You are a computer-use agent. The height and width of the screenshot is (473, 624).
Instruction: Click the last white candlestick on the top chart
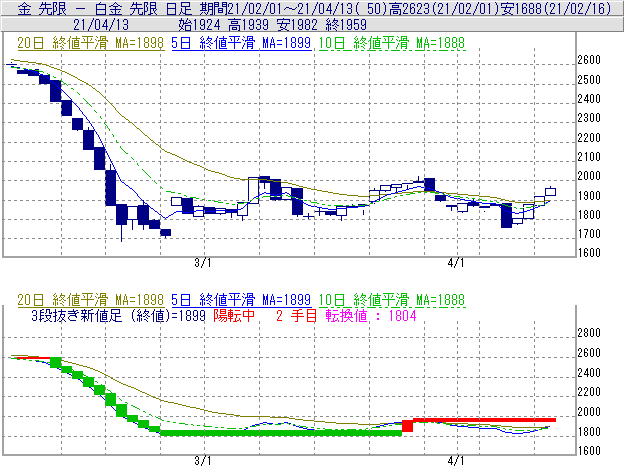point(550,192)
